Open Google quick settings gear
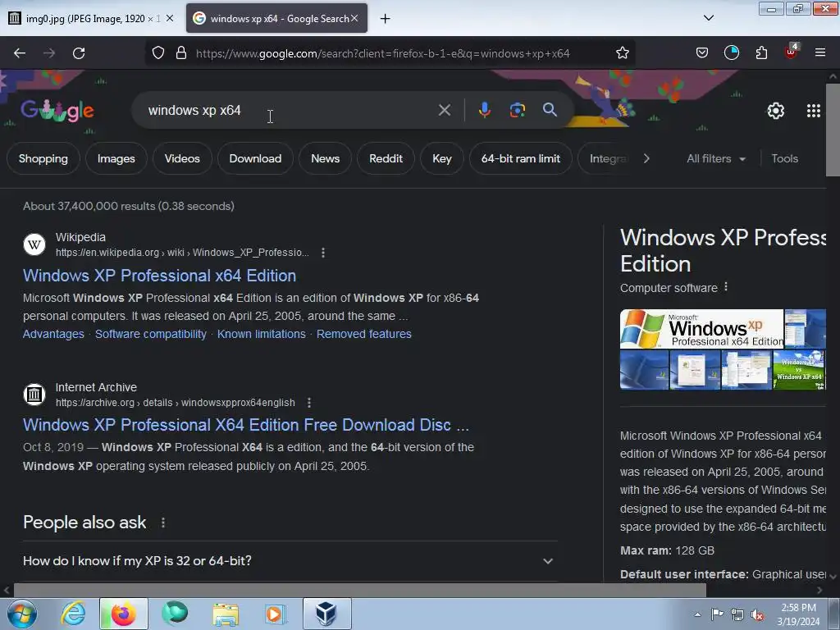 tap(776, 111)
